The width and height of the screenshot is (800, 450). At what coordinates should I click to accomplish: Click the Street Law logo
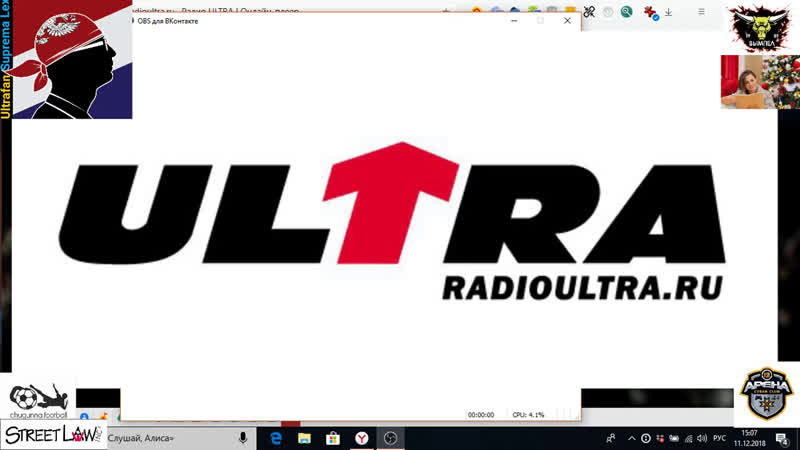tap(53, 435)
